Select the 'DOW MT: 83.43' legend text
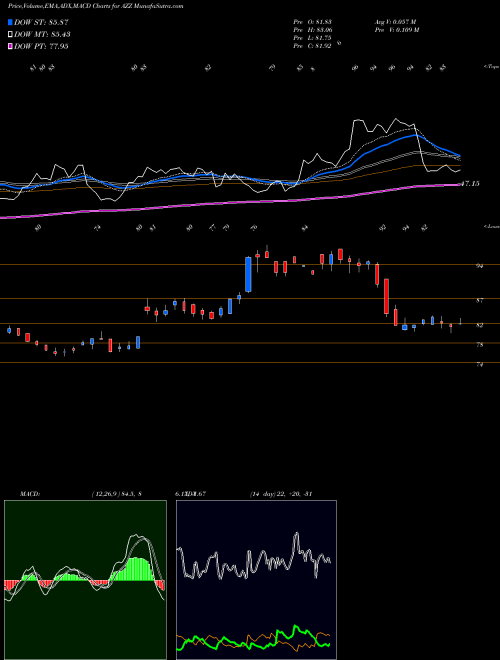Viewport: 500px width, 660px height. click(42, 35)
